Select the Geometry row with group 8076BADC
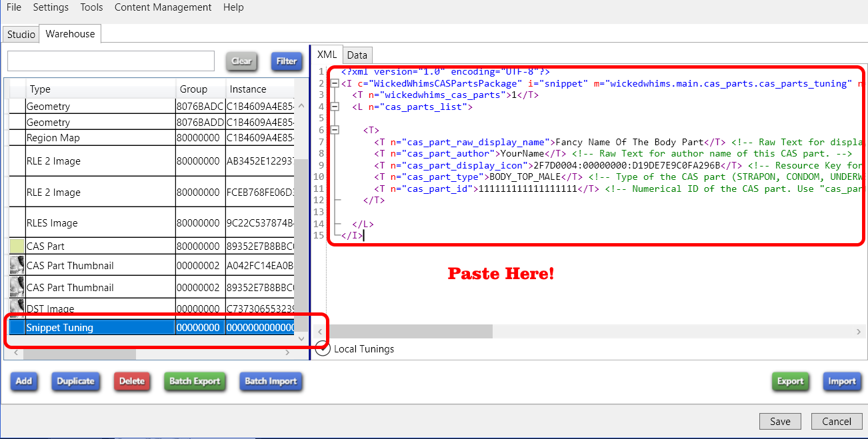The height and width of the screenshot is (439, 868). pyautogui.click(x=151, y=106)
